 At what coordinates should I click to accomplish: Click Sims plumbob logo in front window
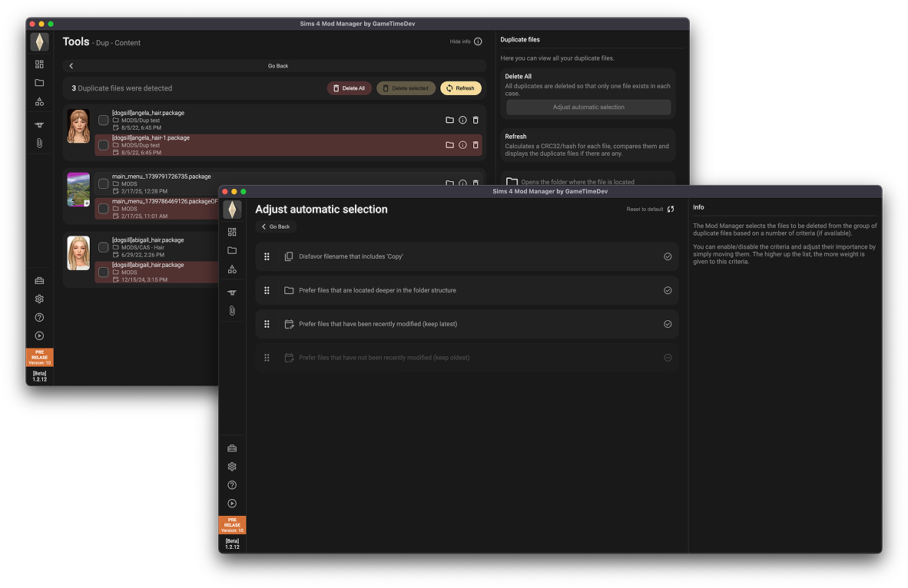point(232,210)
